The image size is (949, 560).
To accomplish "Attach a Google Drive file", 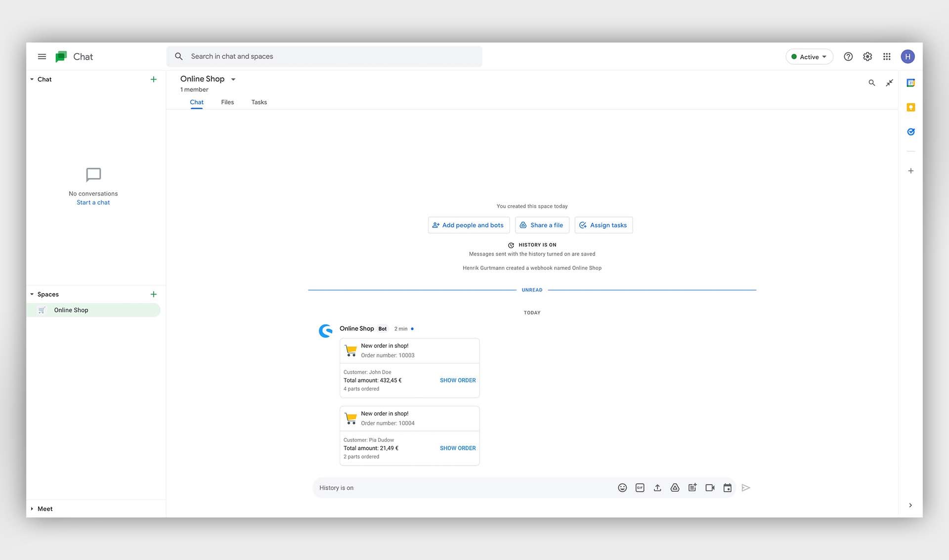I will coord(675,488).
